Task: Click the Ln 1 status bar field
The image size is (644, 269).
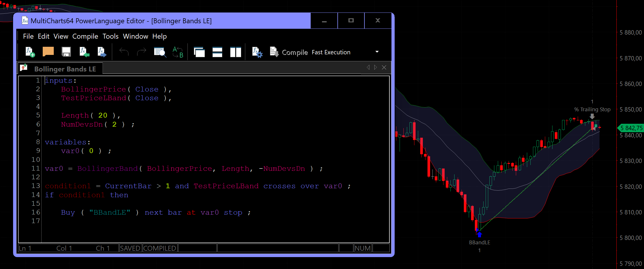Action: pyautogui.click(x=25, y=248)
